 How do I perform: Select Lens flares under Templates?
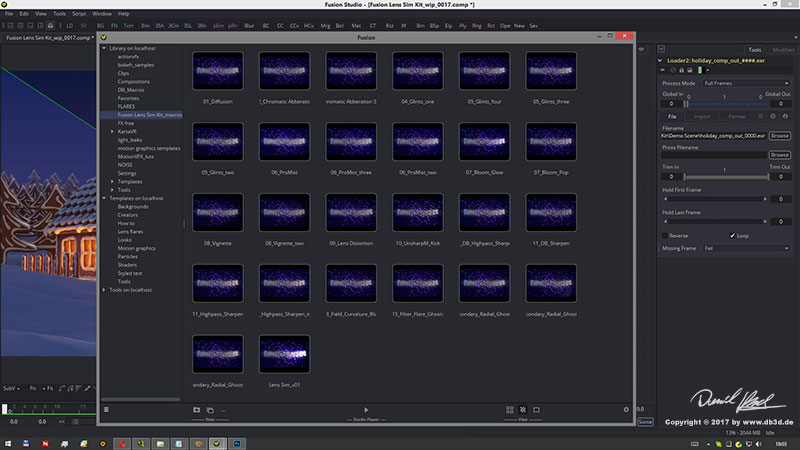[x=130, y=232]
